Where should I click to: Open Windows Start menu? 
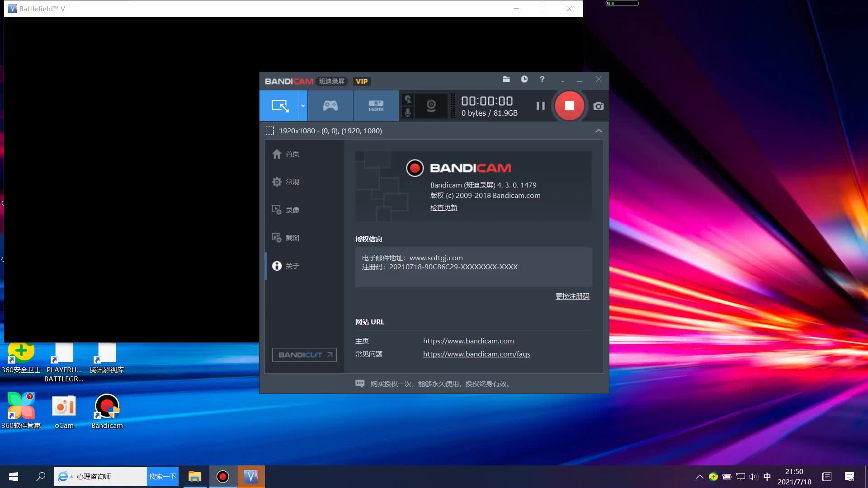tap(14, 476)
